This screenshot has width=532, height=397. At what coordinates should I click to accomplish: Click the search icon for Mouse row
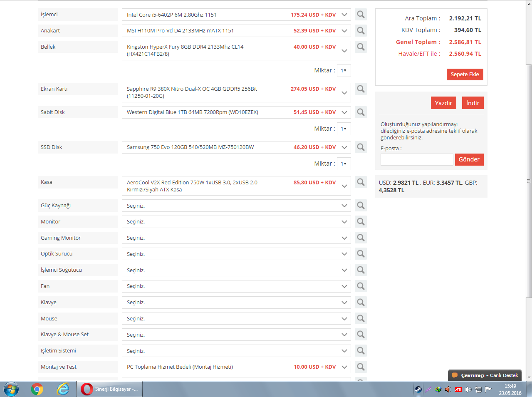tap(361, 319)
